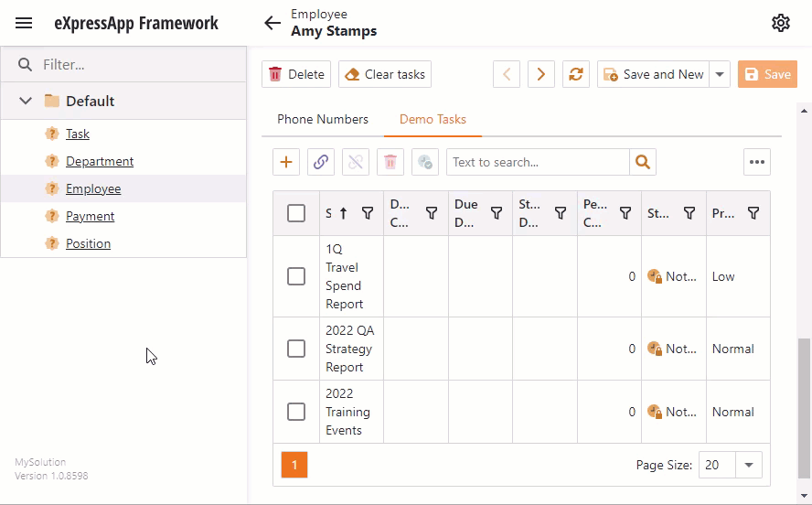Go back using the back arrow
The height and width of the screenshot is (505, 812).
(x=272, y=23)
